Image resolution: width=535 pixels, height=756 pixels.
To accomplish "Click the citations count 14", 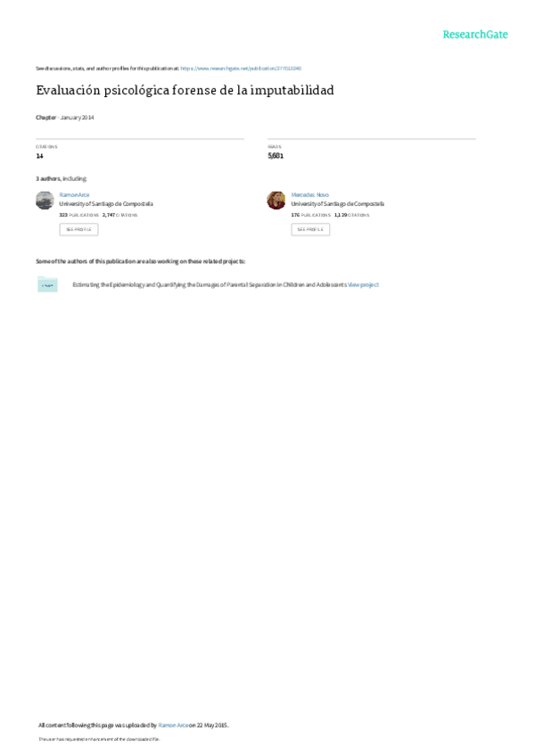I will click(39, 156).
